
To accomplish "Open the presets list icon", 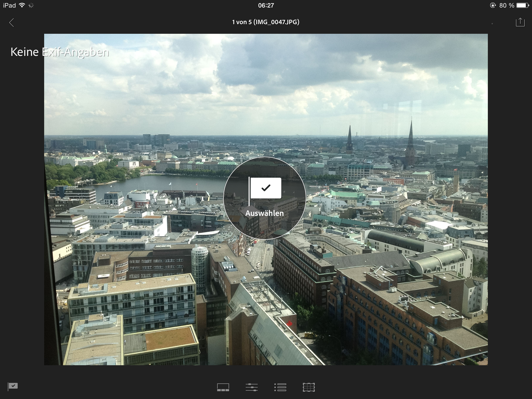I will (x=280, y=387).
